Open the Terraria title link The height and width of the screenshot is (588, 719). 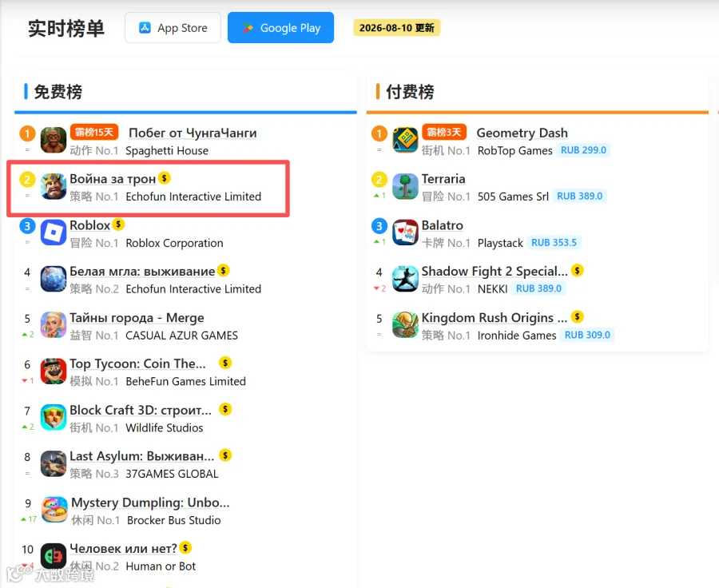443,179
